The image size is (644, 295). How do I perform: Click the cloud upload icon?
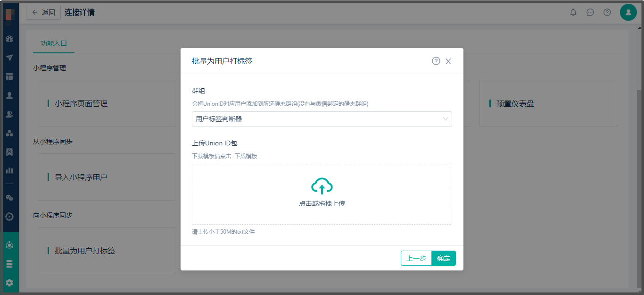point(322,186)
